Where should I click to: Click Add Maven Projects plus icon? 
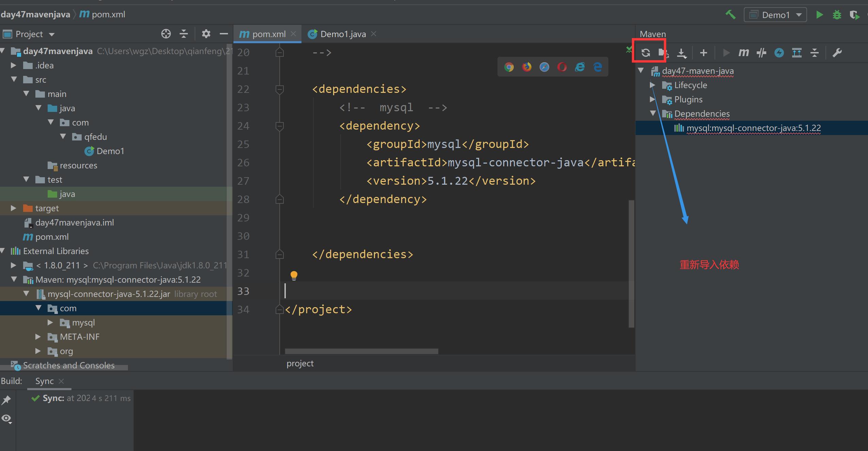pyautogui.click(x=704, y=53)
